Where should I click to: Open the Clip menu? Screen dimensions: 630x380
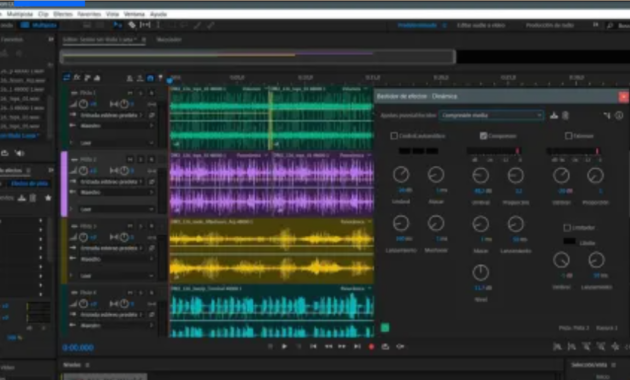pyautogui.click(x=43, y=14)
